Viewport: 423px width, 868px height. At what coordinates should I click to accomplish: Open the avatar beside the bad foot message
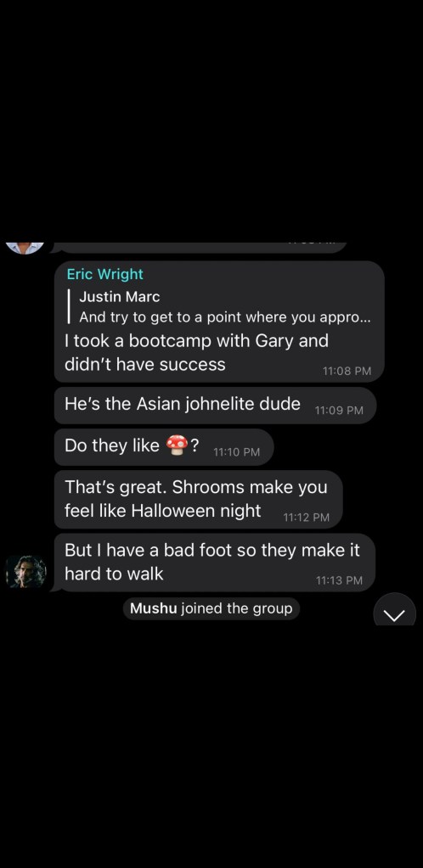[26, 572]
